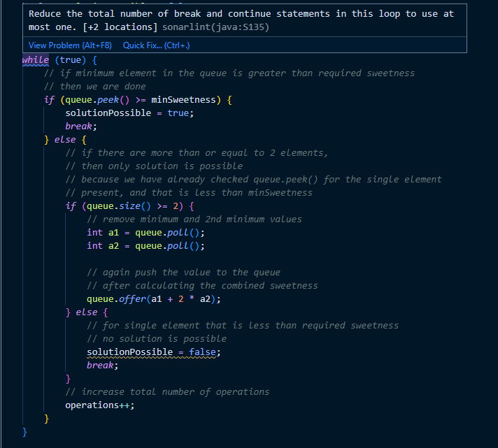Place cursor on 'minSweetness' in if condition
The width and height of the screenshot is (498, 448).
tap(183, 100)
